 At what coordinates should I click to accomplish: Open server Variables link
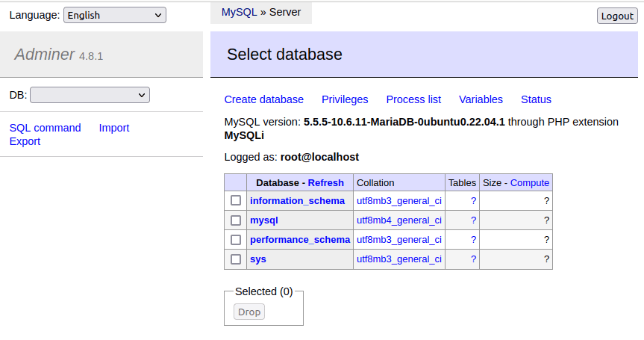pyautogui.click(x=481, y=99)
